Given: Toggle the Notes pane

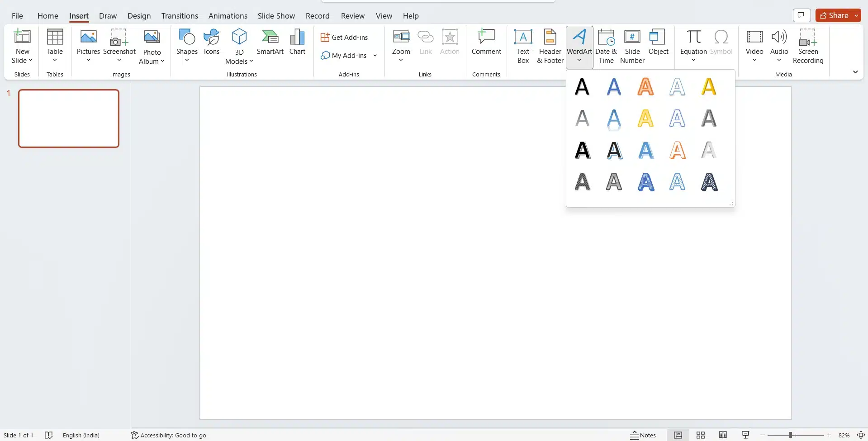Looking at the screenshot, I should point(643,435).
